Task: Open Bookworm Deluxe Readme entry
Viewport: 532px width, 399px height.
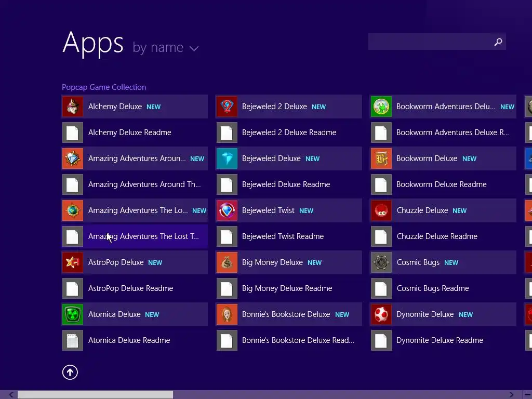Action: [x=443, y=184]
